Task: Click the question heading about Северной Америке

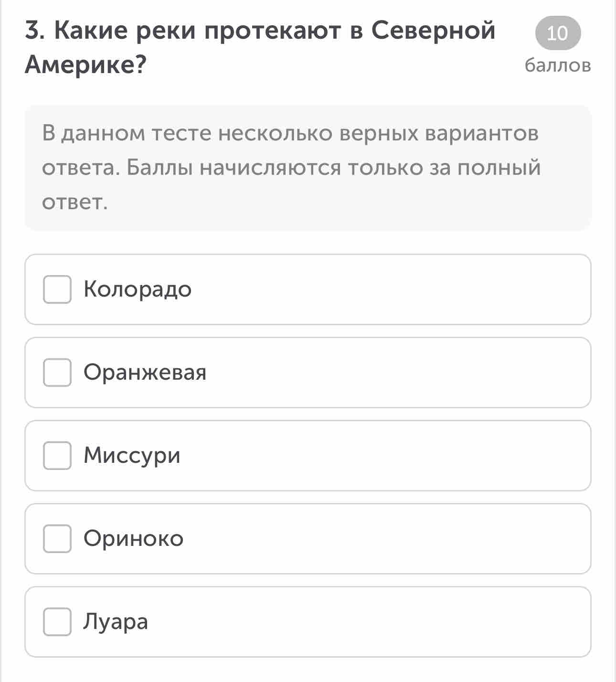Action: point(260,47)
